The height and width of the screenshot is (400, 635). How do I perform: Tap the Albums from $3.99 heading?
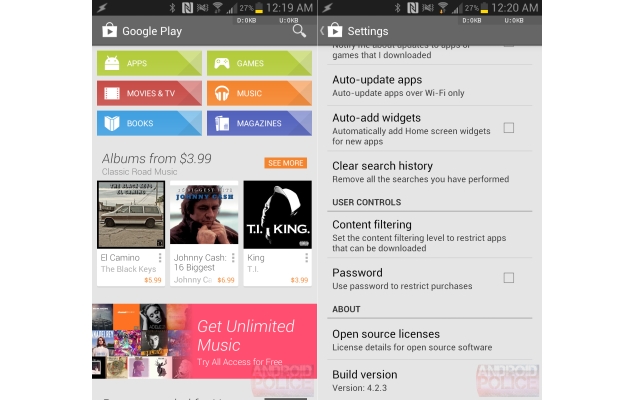156,158
